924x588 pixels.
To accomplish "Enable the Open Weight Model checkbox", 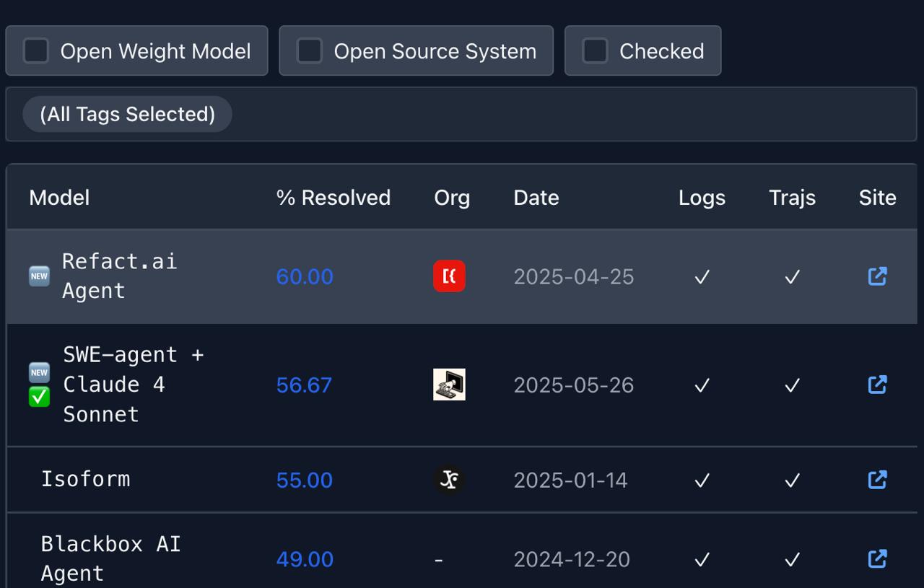I will [36, 51].
